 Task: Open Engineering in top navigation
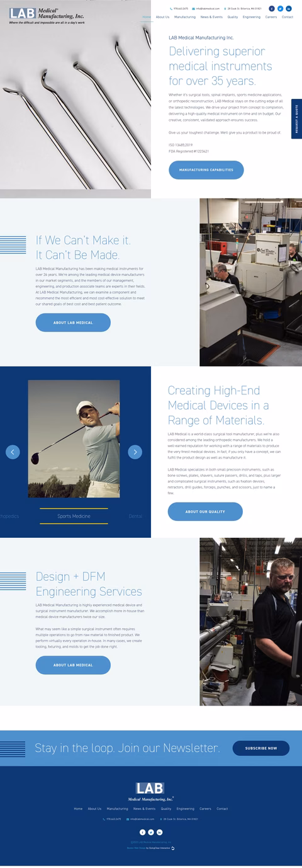252,17
